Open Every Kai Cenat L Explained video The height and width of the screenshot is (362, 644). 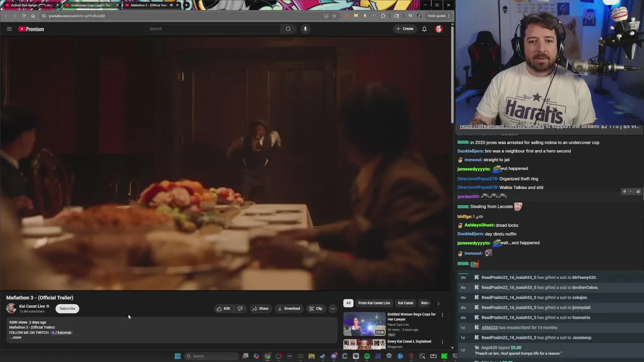[409, 341]
